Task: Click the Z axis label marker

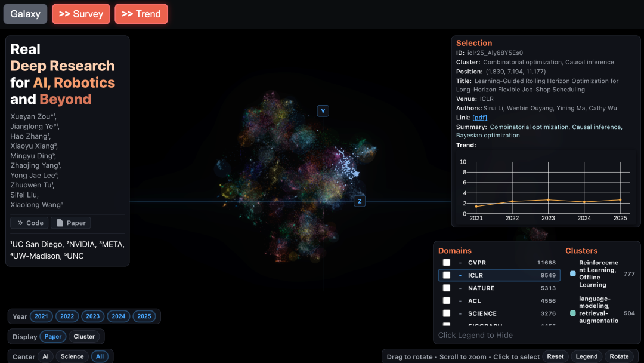Action: (x=360, y=201)
